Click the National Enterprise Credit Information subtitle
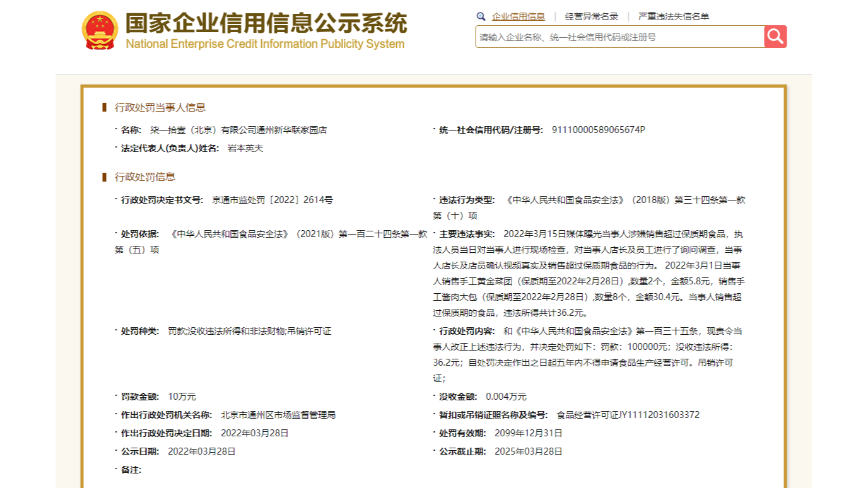 (265, 44)
